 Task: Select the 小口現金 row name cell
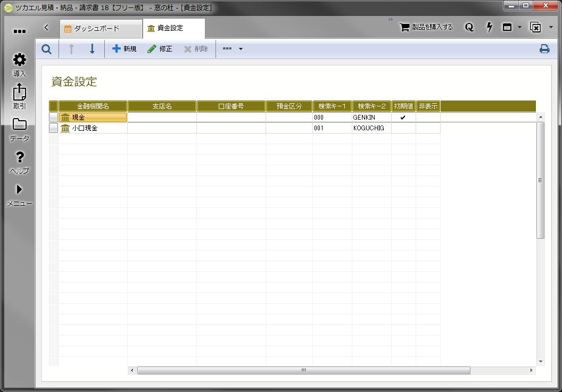click(x=93, y=128)
